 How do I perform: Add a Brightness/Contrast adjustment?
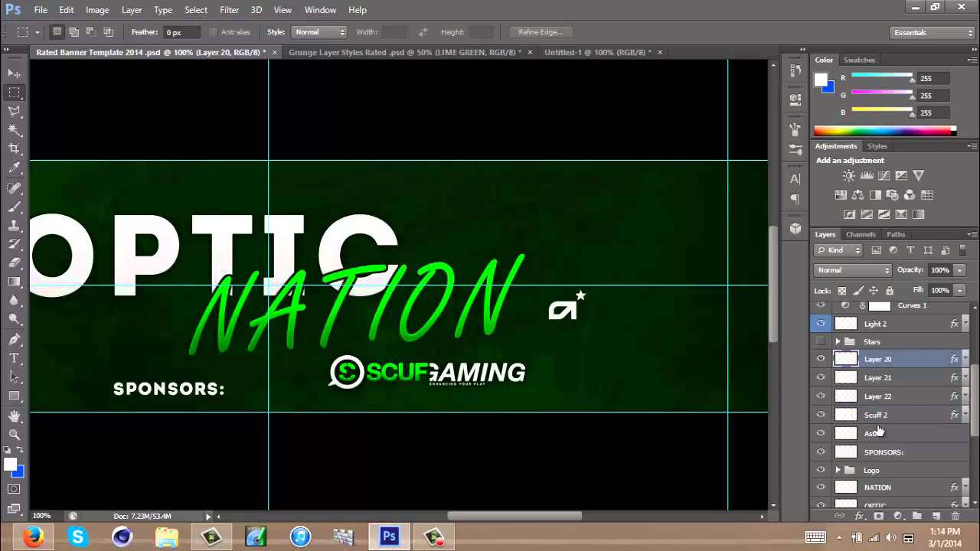pyautogui.click(x=849, y=175)
